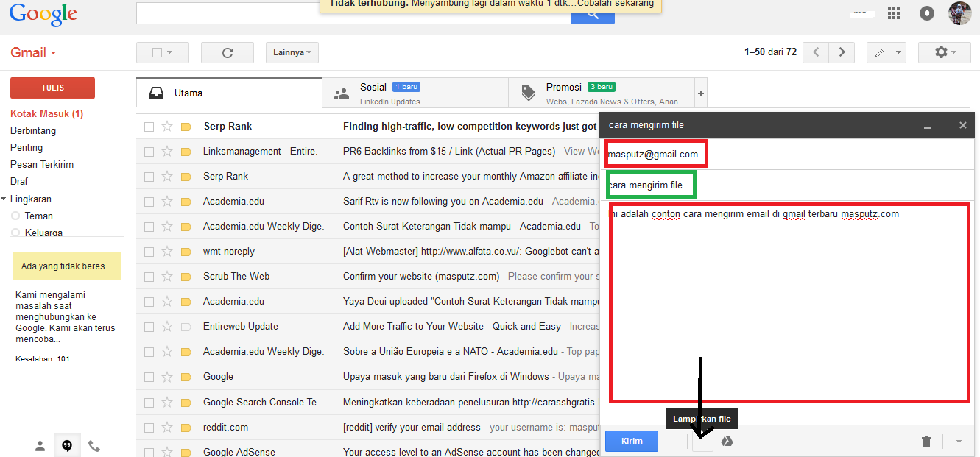Open the Hangouts conversations quote icon
Screen dimensions: 980x457
tap(67, 445)
